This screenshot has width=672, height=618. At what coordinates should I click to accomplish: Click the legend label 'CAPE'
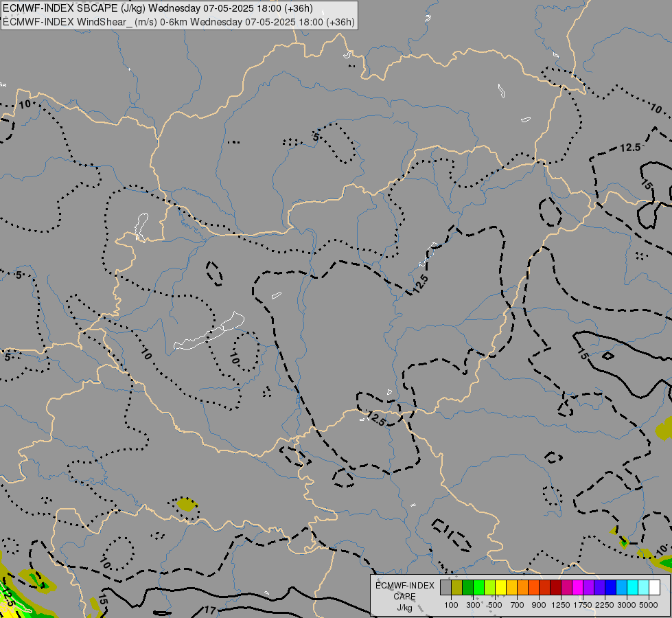coord(404,597)
